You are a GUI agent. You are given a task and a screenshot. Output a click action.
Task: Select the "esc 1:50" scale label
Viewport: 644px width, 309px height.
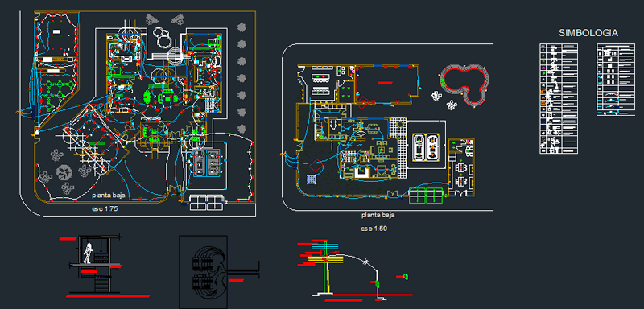pyautogui.click(x=374, y=229)
